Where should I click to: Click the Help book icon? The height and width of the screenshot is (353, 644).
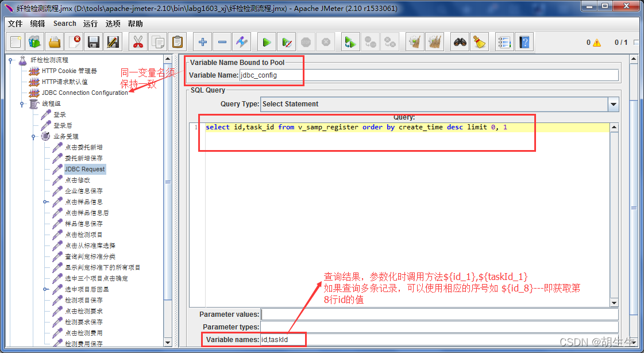click(524, 42)
